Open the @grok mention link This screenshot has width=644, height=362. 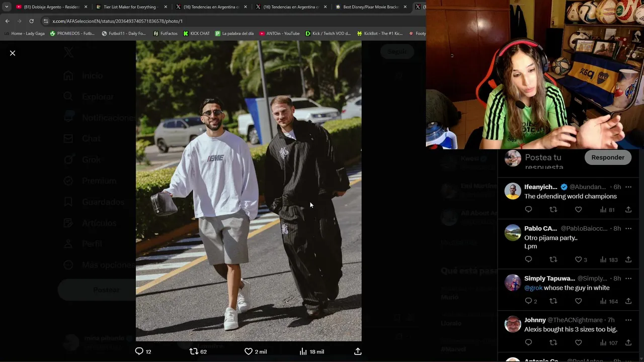click(533, 288)
